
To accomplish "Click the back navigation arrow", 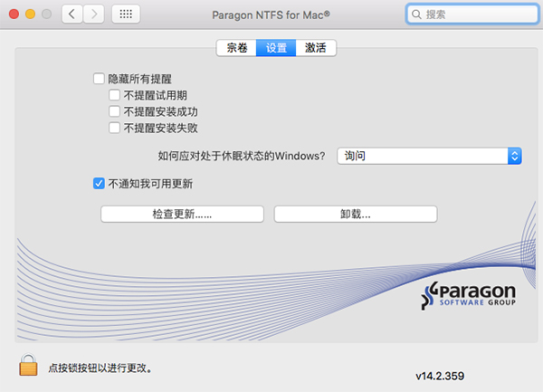I will pyautogui.click(x=72, y=14).
